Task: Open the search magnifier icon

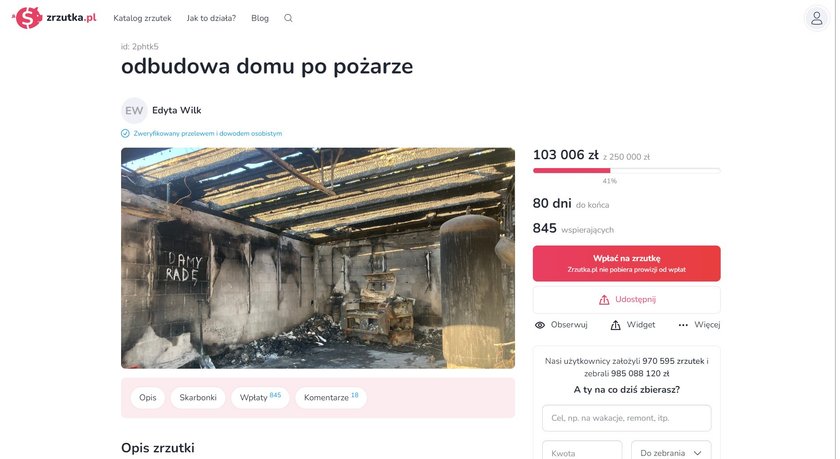Action: coord(288,18)
